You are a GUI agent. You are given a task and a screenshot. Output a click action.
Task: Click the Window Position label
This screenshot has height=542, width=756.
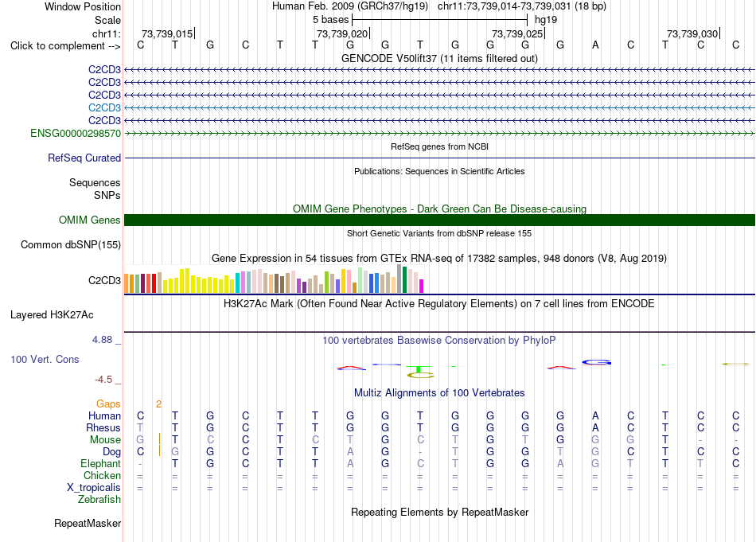pyautogui.click(x=83, y=6)
